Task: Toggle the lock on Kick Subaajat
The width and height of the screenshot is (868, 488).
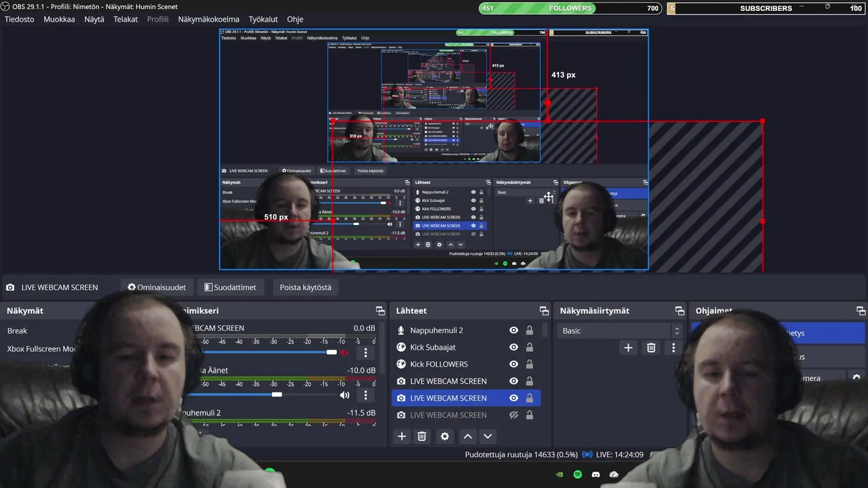Action: pyautogui.click(x=530, y=347)
